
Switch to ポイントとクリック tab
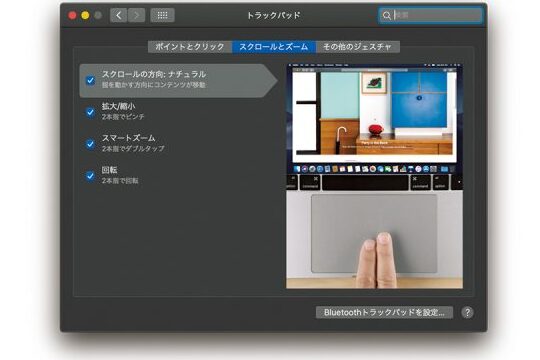click(190, 47)
